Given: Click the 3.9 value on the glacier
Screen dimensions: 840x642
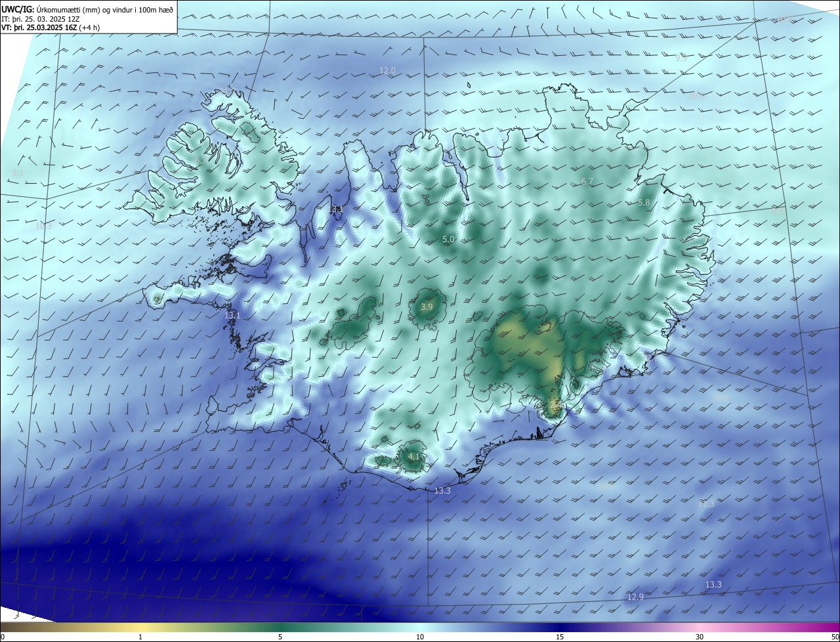Looking at the screenshot, I should point(427,307).
